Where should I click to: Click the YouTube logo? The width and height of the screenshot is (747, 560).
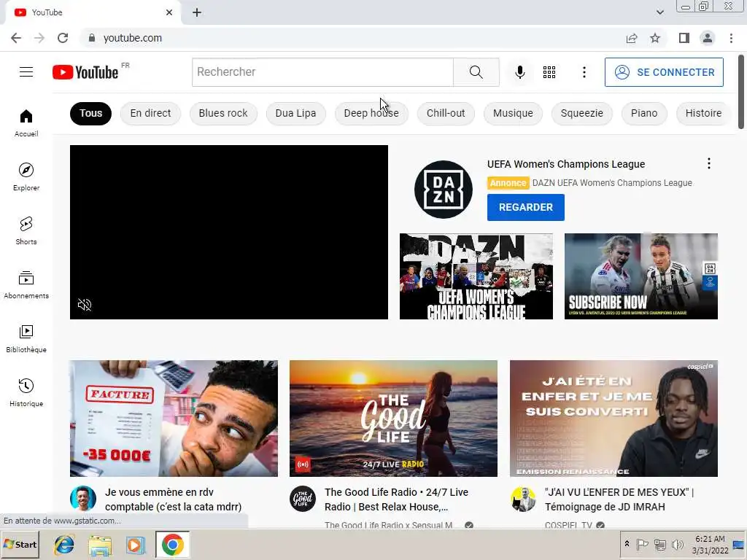[x=85, y=72]
